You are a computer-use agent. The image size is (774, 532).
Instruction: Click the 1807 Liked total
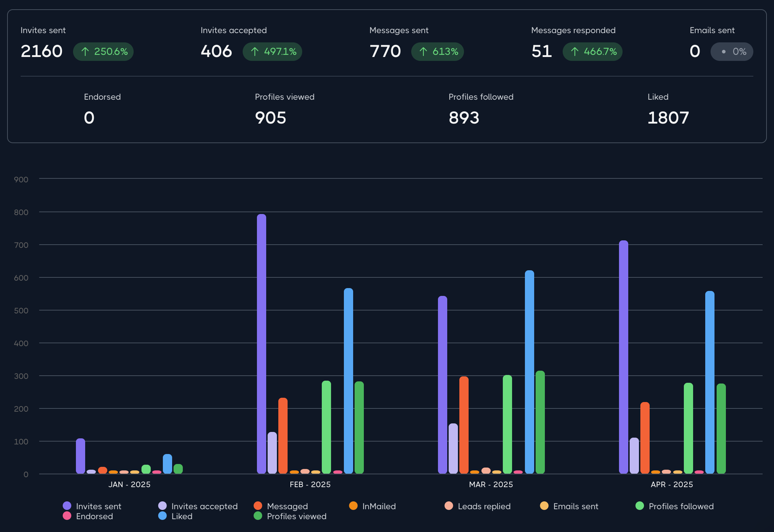[668, 118]
